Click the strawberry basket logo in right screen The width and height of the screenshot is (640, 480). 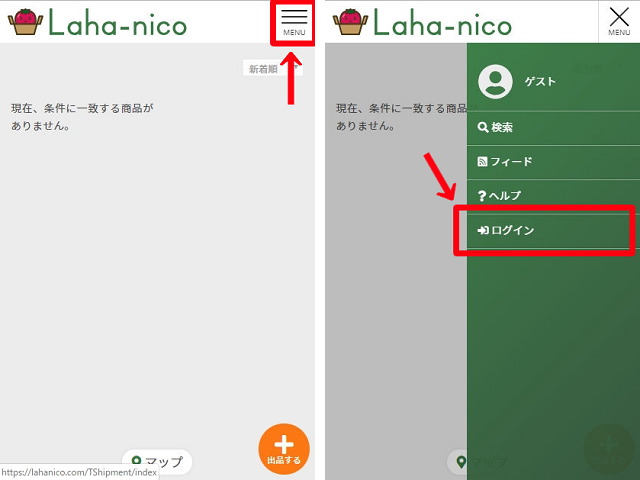tap(350, 22)
